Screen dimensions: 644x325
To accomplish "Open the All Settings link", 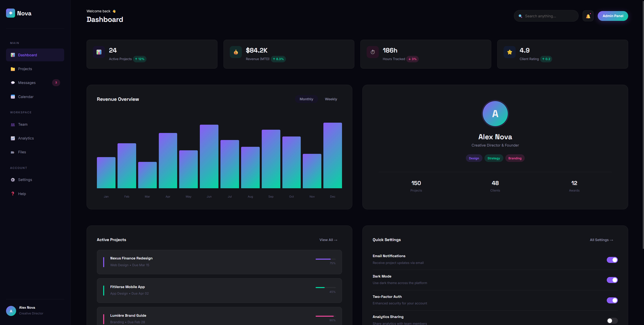I will (601, 240).
